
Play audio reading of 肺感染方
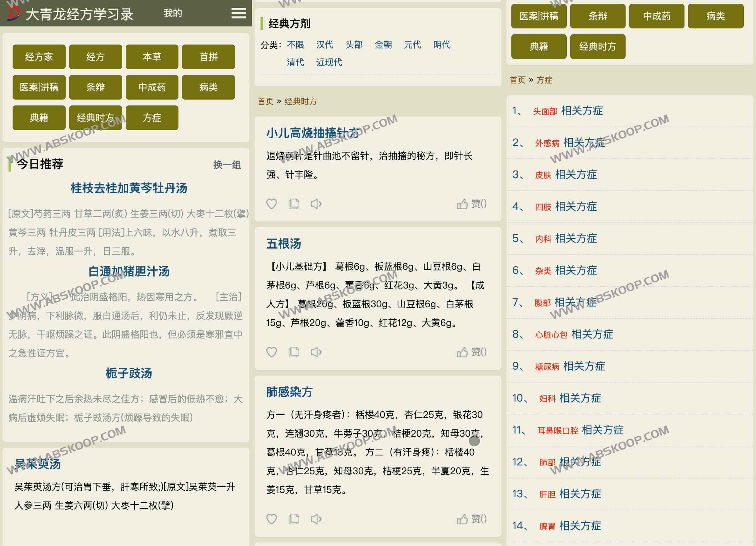316,519
